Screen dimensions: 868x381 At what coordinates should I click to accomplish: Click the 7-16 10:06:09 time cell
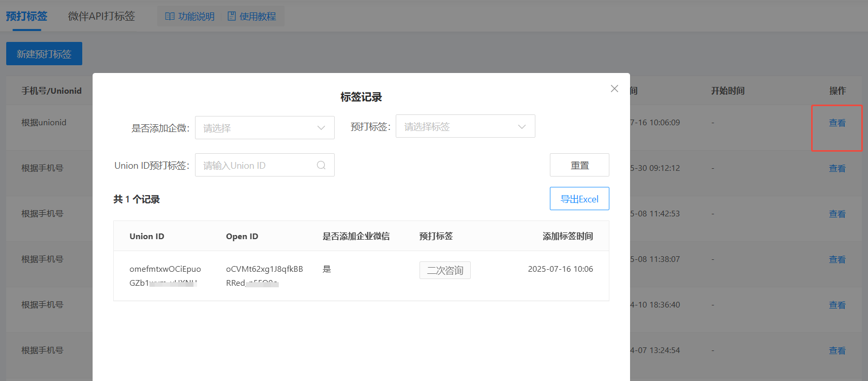click(x=655, y=122)
